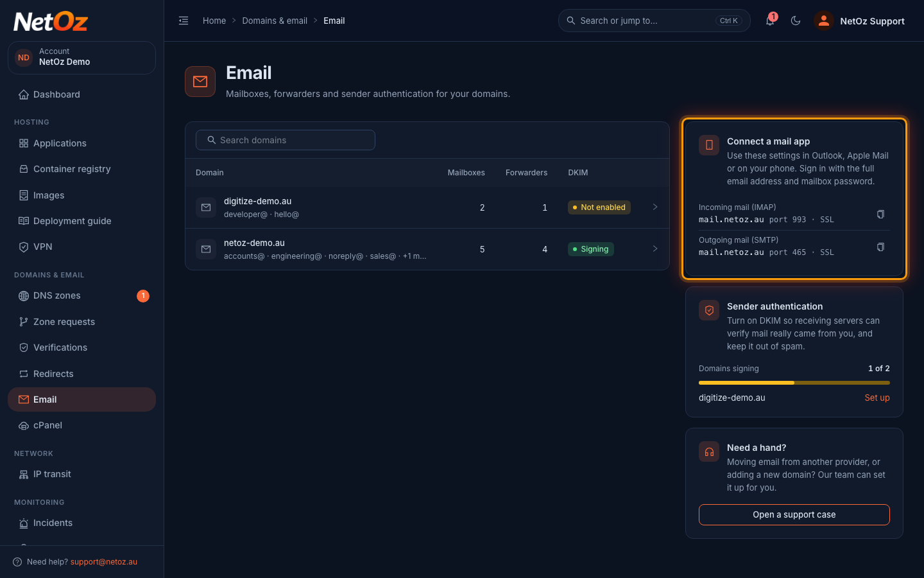Image resolution: width=924 pixels, height=578 pixels.
Task: Open IP transit in the sidebar
Action: point(81,474)
